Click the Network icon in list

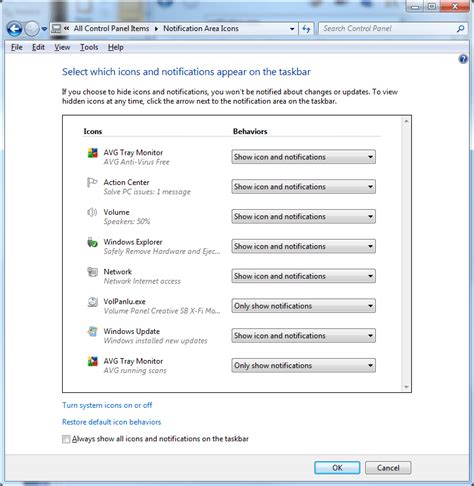(x=92, y=272)
